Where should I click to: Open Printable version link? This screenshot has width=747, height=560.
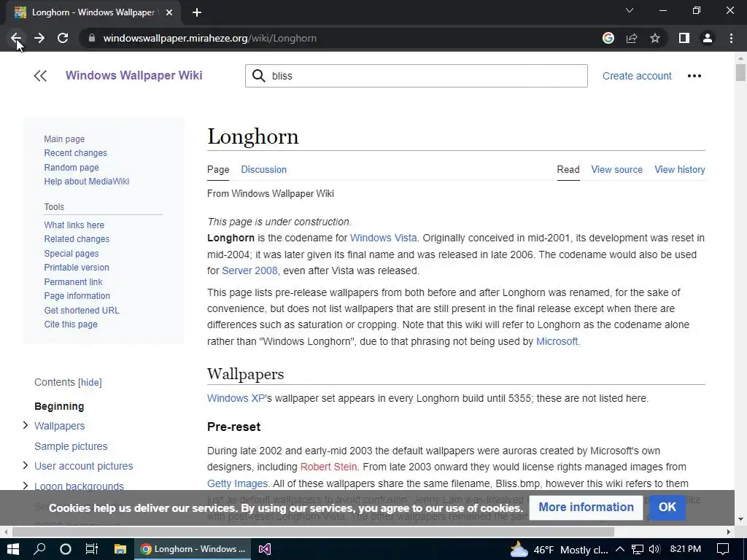coord(76,267)
